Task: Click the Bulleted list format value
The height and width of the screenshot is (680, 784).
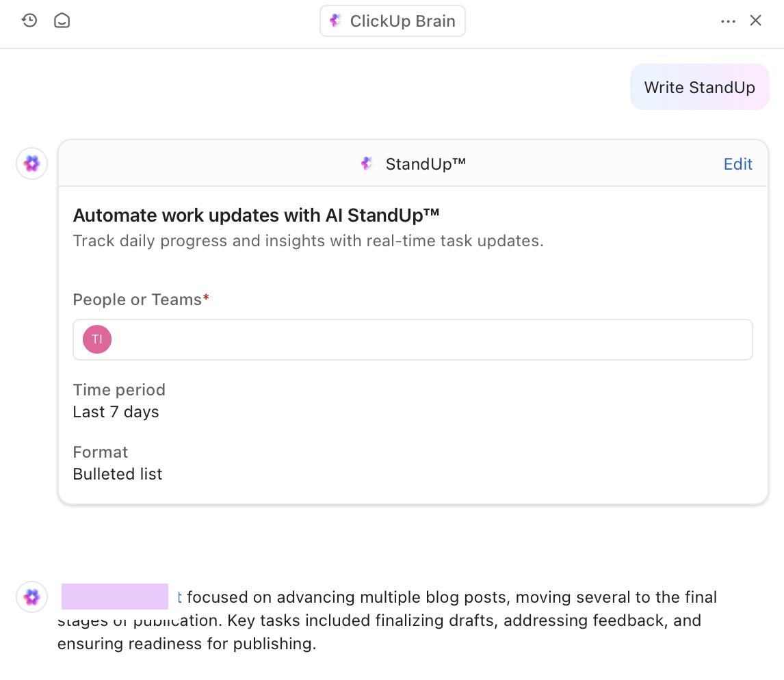Action: click(x=118, y=474)
